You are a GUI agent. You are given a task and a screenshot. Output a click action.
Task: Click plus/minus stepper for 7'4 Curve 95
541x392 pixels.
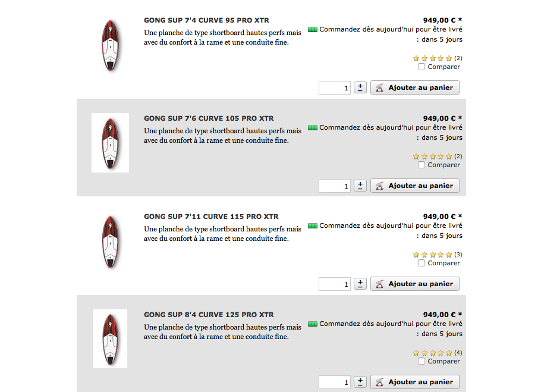360,87
